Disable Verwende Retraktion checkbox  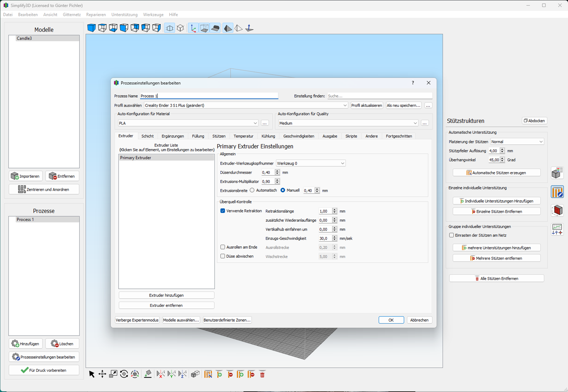coord(223,211)
